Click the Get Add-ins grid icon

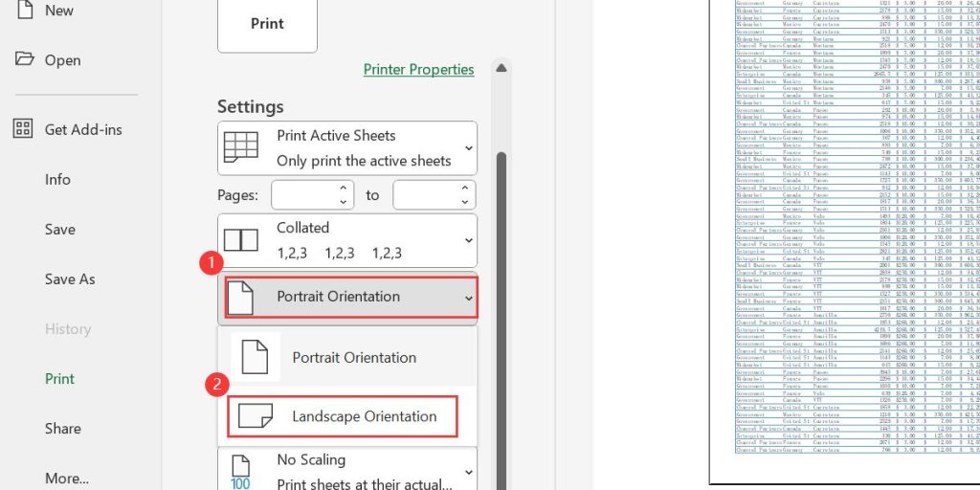24,129
